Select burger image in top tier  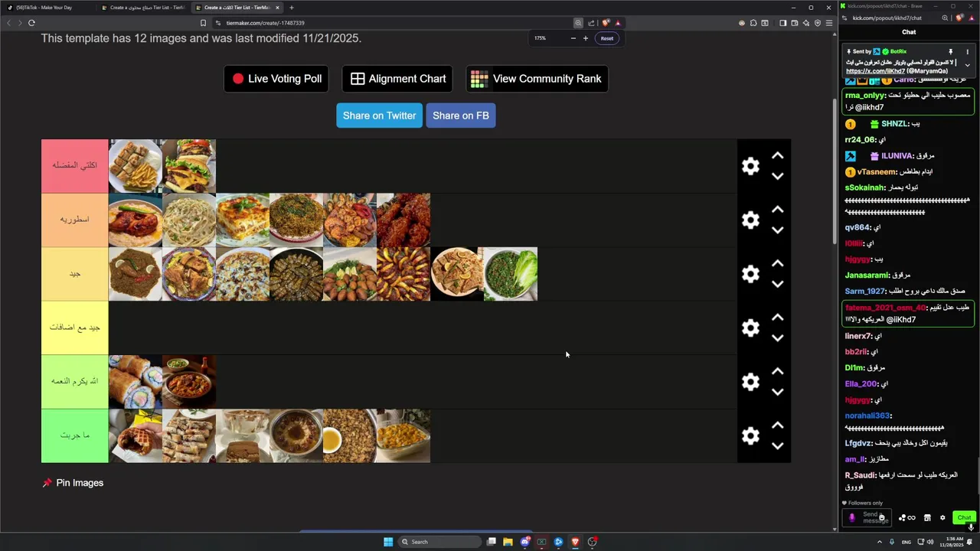coord(189,166)
